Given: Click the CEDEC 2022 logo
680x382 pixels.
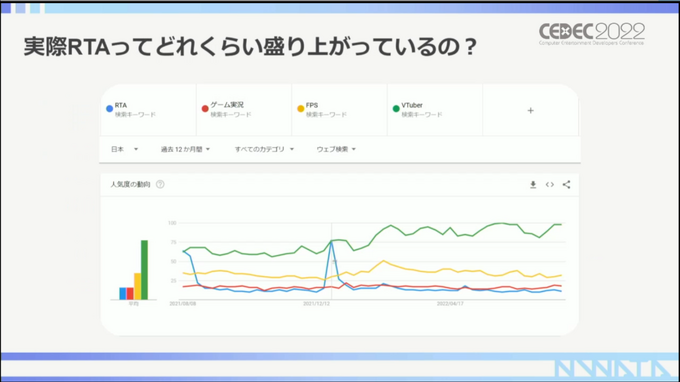Looking at the screenshot, I should coord(592,33).
